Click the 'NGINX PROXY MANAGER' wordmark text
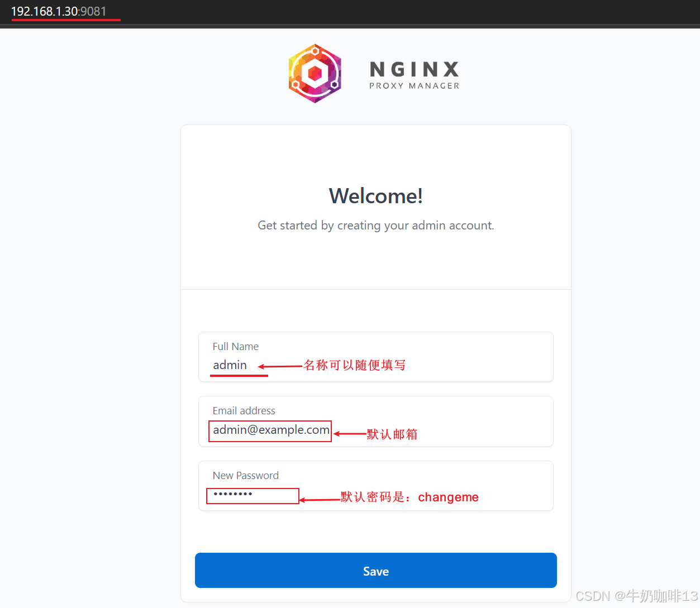 click(x=415, y=75)
